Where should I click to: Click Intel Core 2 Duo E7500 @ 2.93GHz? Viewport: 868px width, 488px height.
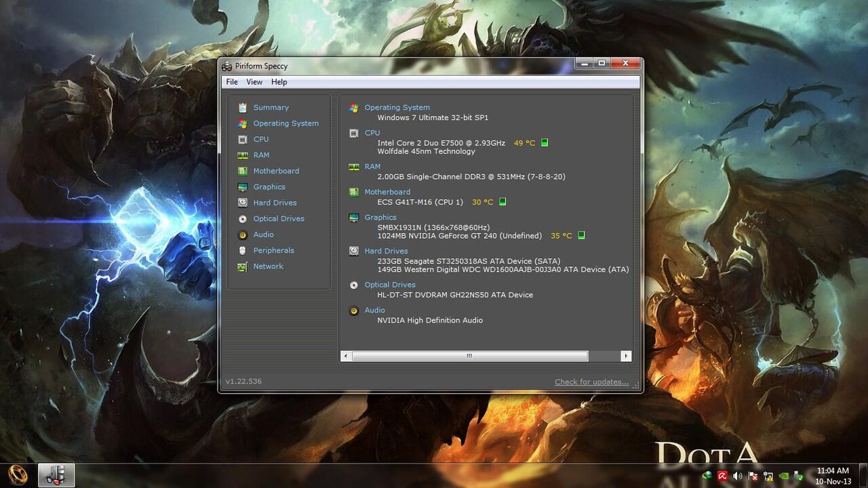(x=441, y=143)
